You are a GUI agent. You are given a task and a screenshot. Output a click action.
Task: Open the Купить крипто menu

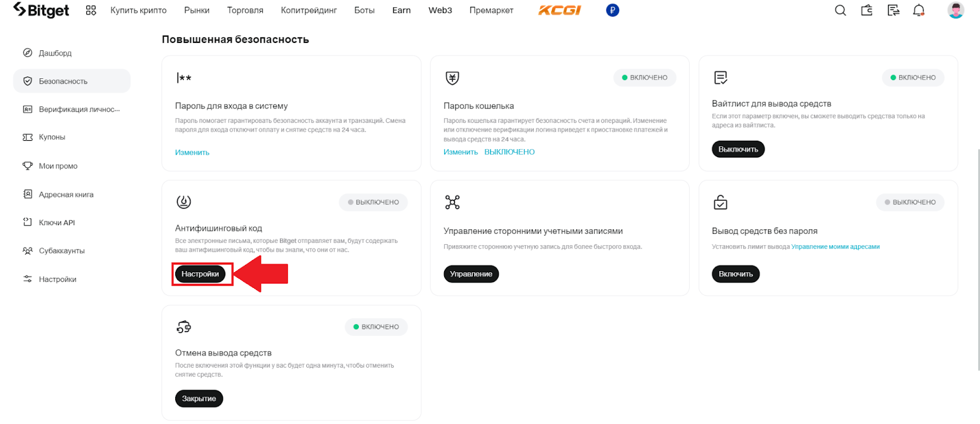(138, 10)
